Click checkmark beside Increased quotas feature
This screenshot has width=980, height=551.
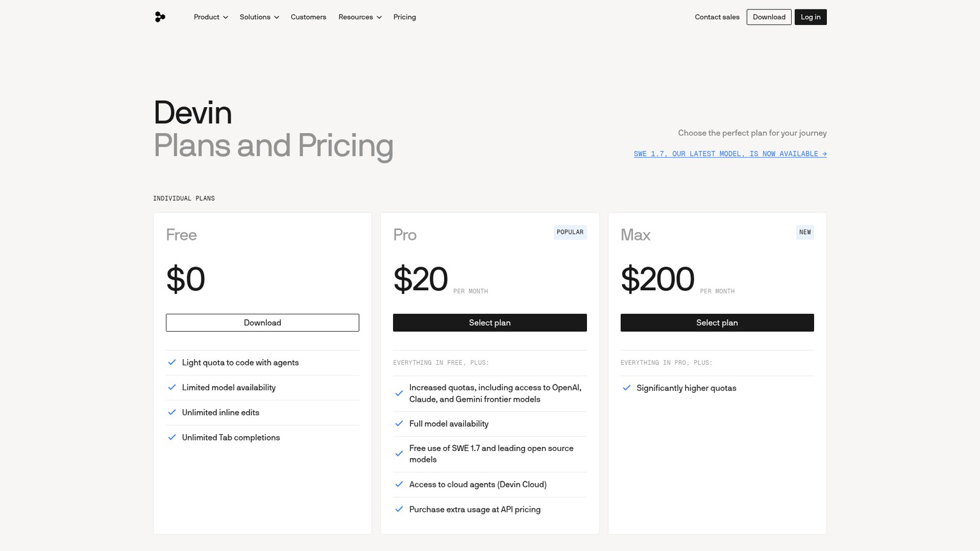[x=399, y=393]
